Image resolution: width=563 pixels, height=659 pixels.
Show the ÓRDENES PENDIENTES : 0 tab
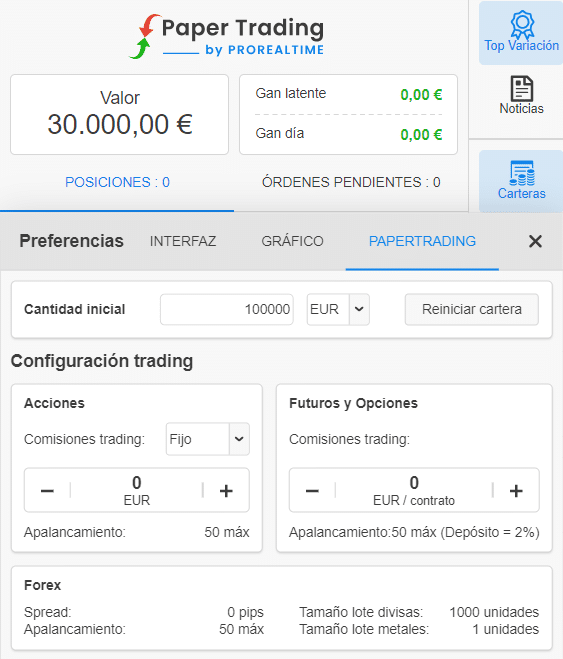[351, 182]
